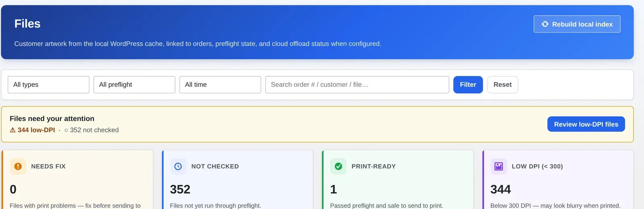Click the Print-Ready checkmark icon
Viewport: 644px width, 209px height.
pyautogui.click(x=339, y=166)
